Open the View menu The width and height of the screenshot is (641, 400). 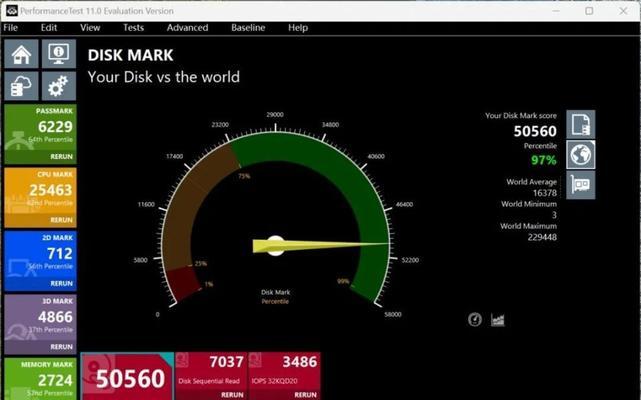point(90,27)
